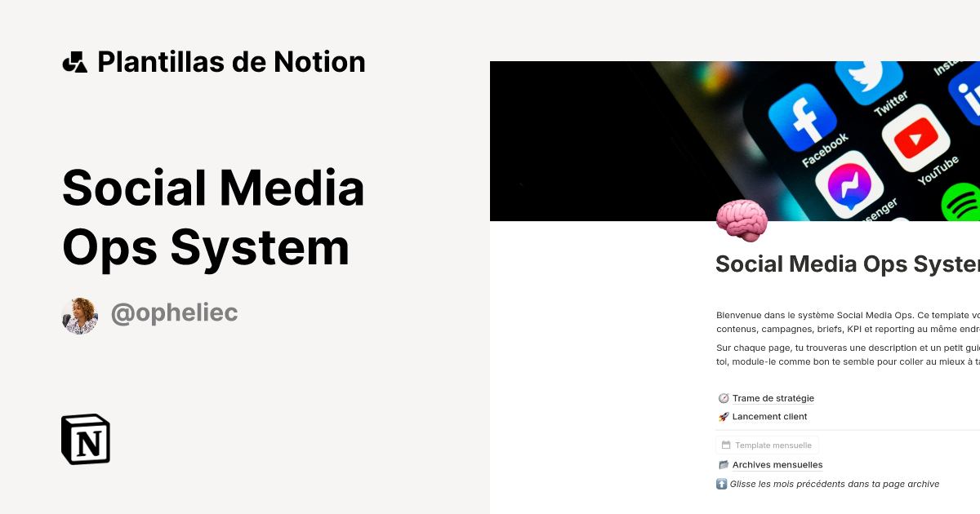Click the compass icon beside Trame de stratégie

pyautogui.click(x=722, y=398)
